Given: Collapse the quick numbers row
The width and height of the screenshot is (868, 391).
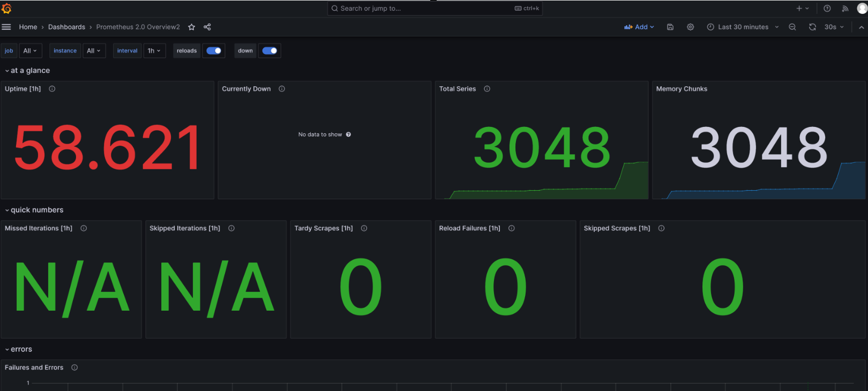Looking at the screenshot, I should tap(34, 210).
